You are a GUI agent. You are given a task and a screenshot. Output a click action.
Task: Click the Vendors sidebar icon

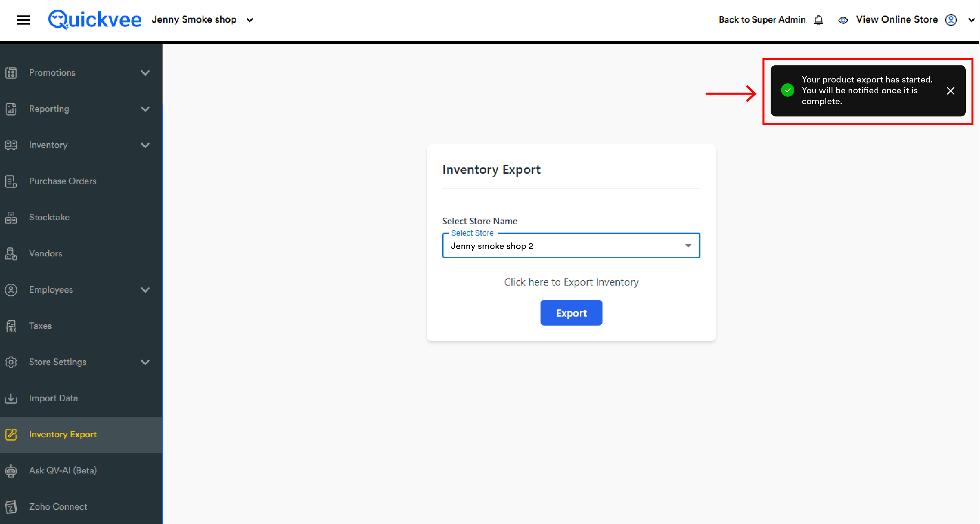pos(11,253)
